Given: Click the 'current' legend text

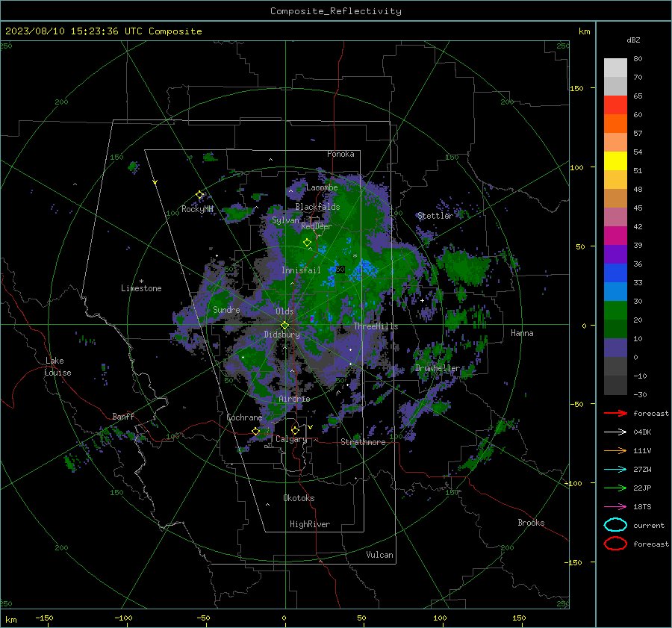Looking at the screenshot, I should click(x=649, y=525).
